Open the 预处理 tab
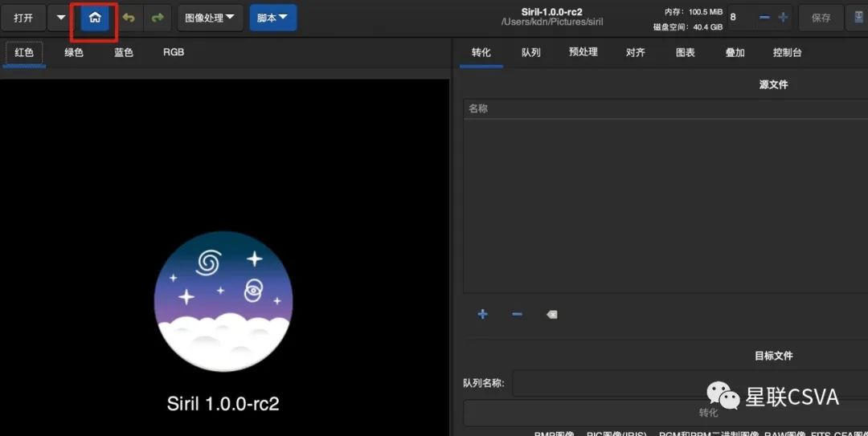 coord(583,52)
